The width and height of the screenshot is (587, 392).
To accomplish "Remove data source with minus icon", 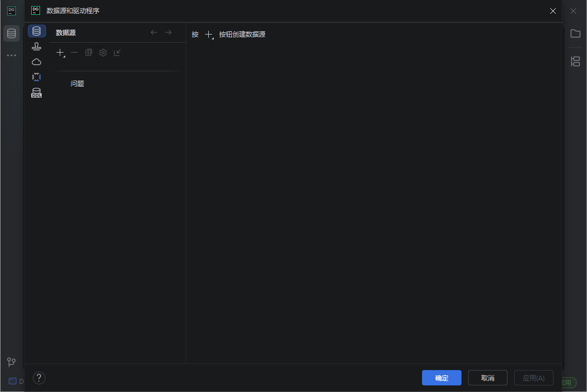I will point(74,52).
